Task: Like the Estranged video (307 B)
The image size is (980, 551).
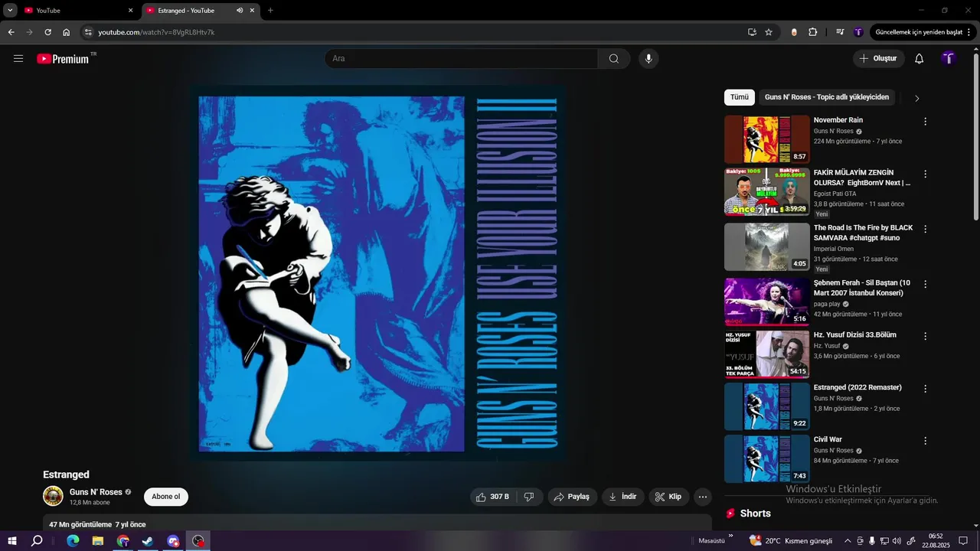Action: pos(492,497)
